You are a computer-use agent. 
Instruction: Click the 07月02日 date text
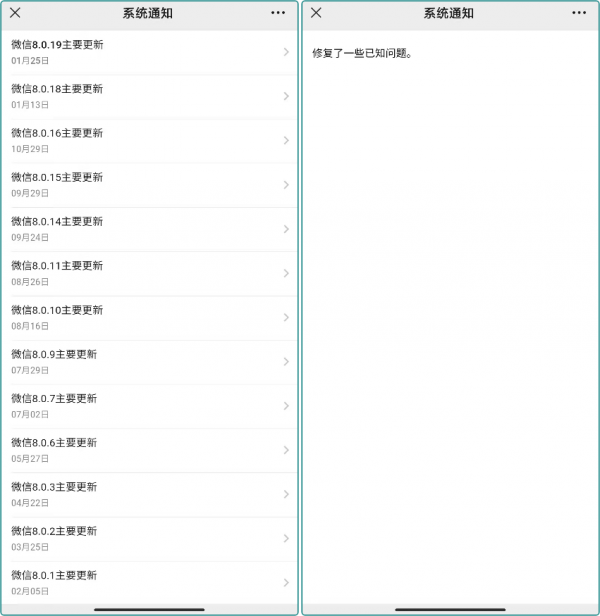click(x=30, y=414)
